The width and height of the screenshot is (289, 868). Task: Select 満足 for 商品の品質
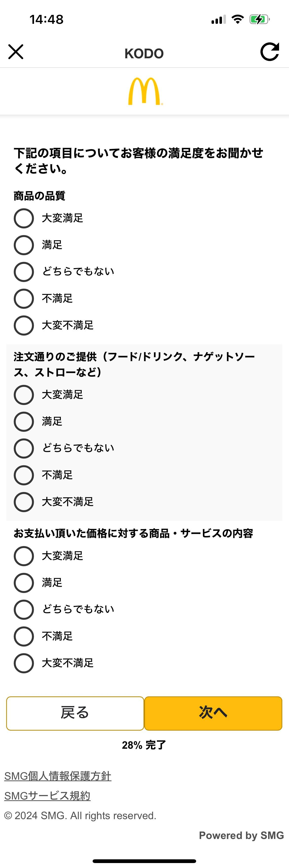click(x=24, y=245)
